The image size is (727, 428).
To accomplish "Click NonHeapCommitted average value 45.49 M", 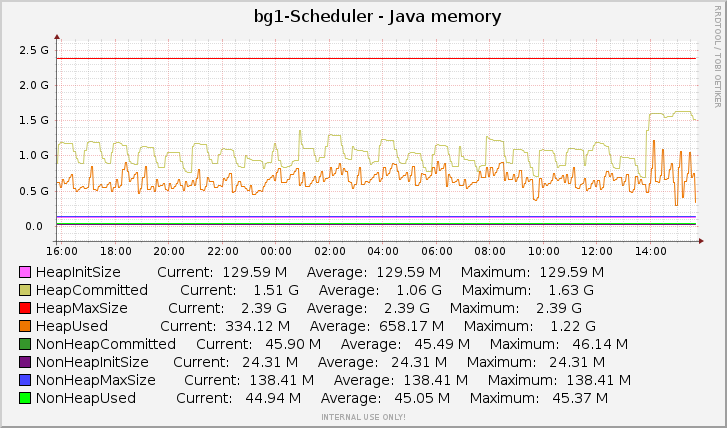I will [x=442, y=344].
